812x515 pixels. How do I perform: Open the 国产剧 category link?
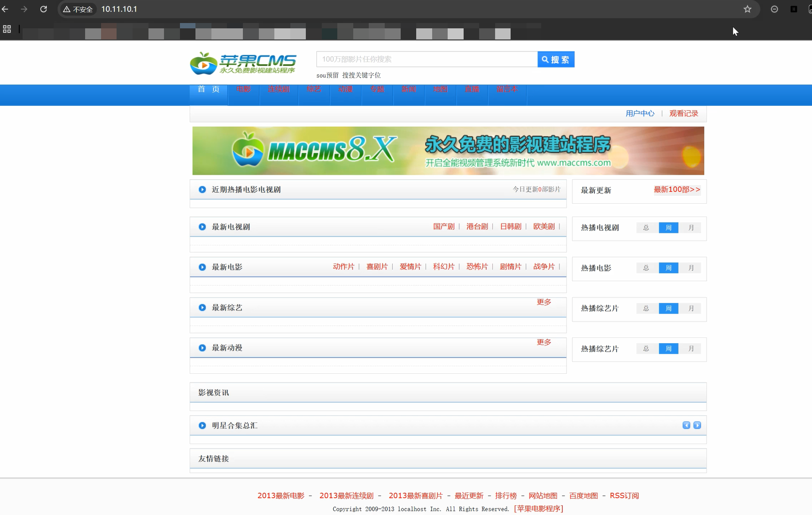(444, 226)
